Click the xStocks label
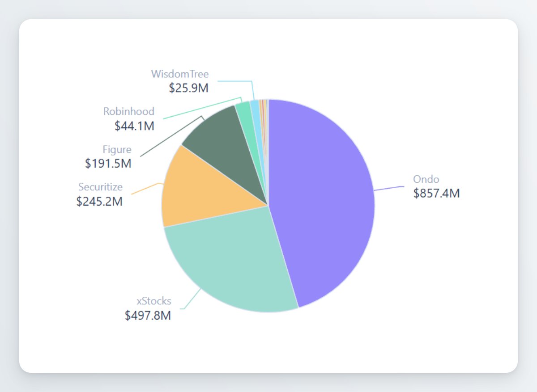This screenshot has height=392, width=537. pyautogui.click(x=154, y=301)
